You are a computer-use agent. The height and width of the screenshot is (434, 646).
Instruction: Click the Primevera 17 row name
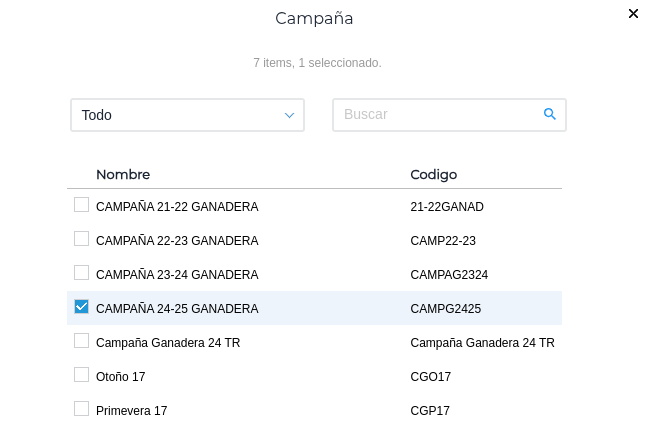click(131, 410)
